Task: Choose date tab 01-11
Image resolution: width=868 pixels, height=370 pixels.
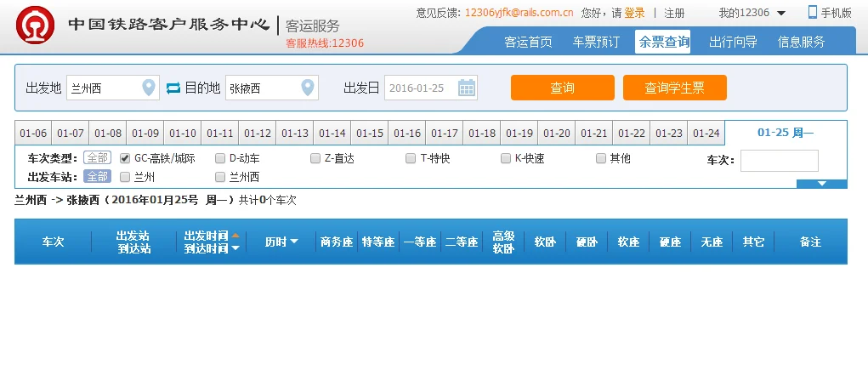Action: click(220, 133)
